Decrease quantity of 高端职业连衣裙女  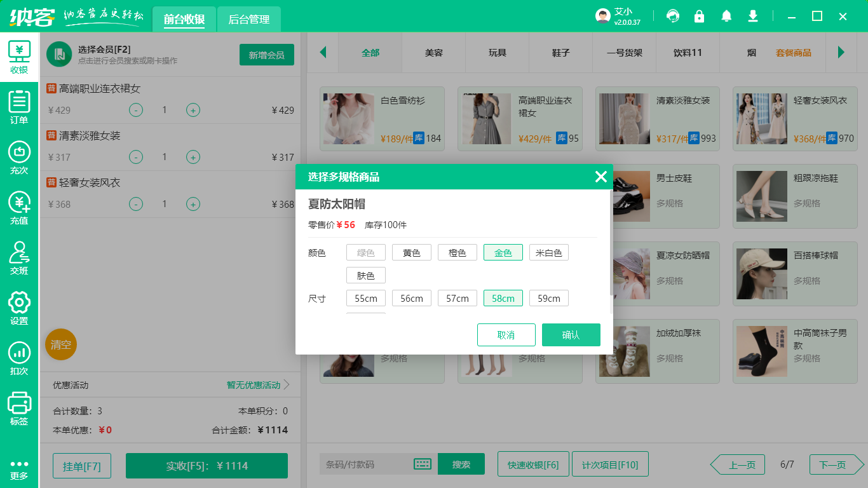point(136,110)
